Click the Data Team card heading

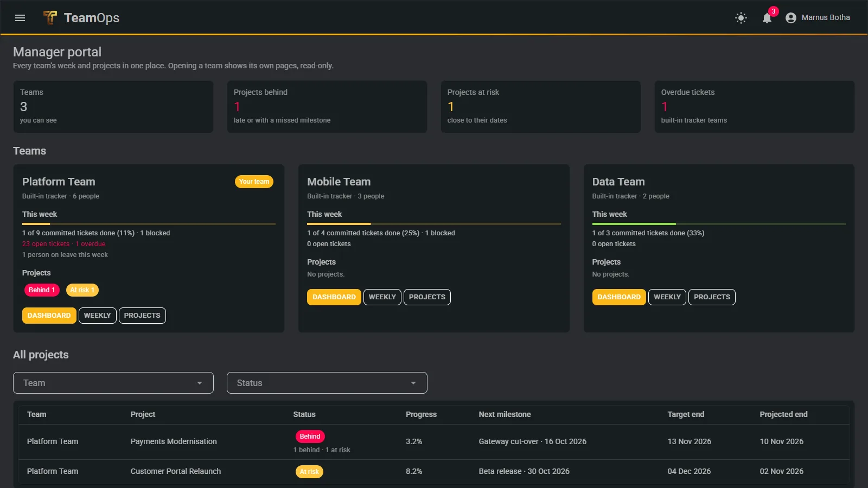(x=618, y=182)
